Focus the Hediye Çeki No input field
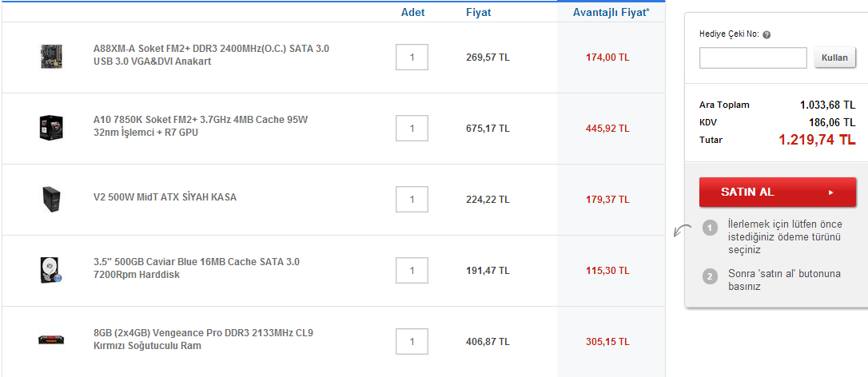This screenshot has height=377, width=868. 753,58
